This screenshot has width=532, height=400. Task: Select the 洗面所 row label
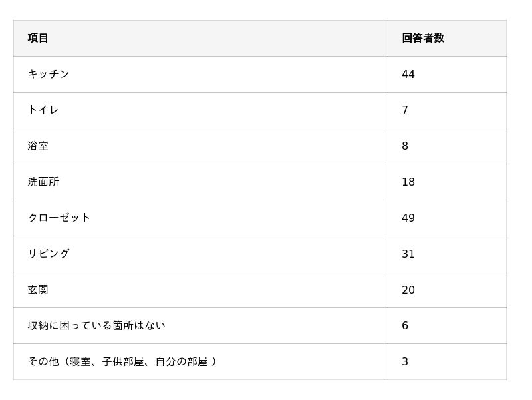click(x=43, y=182)
